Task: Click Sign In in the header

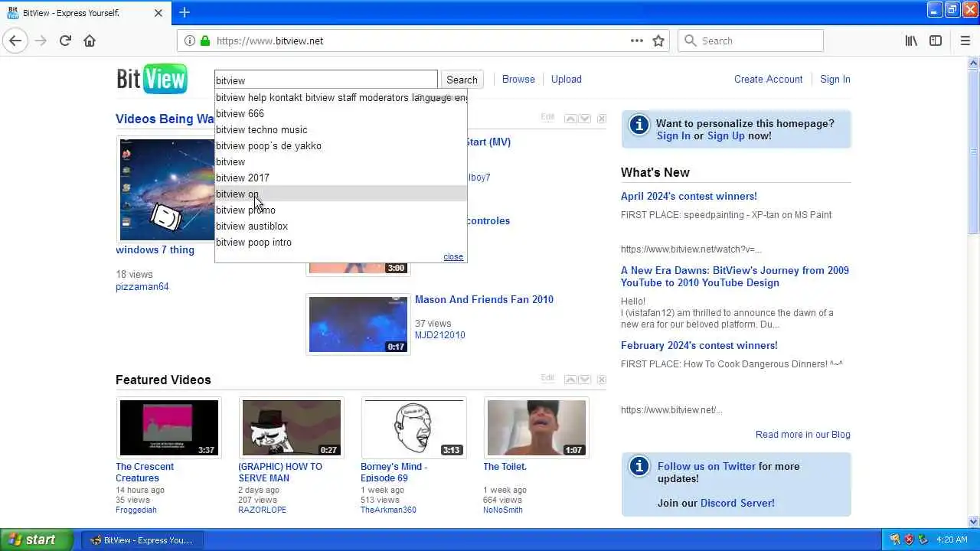Action: [x=835, y=79]
